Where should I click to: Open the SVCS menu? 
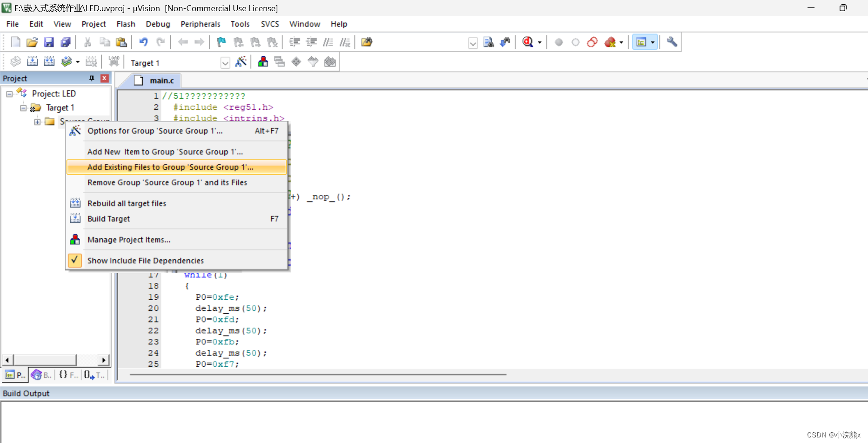[x=270, y=24]
